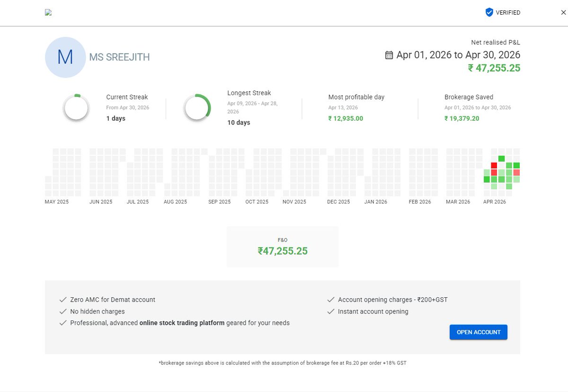Open the online stock trading platform link
568x392 pixels.
[x=182, y=323]
